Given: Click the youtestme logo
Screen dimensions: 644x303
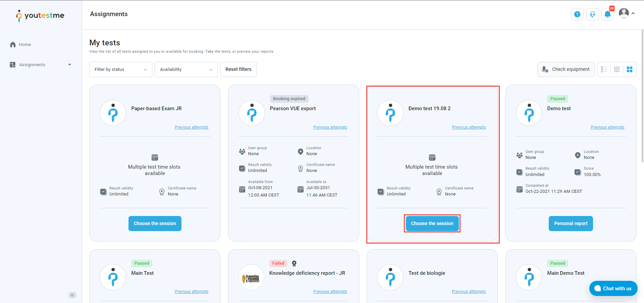Looking at the screenshot, I should point(40,15).
